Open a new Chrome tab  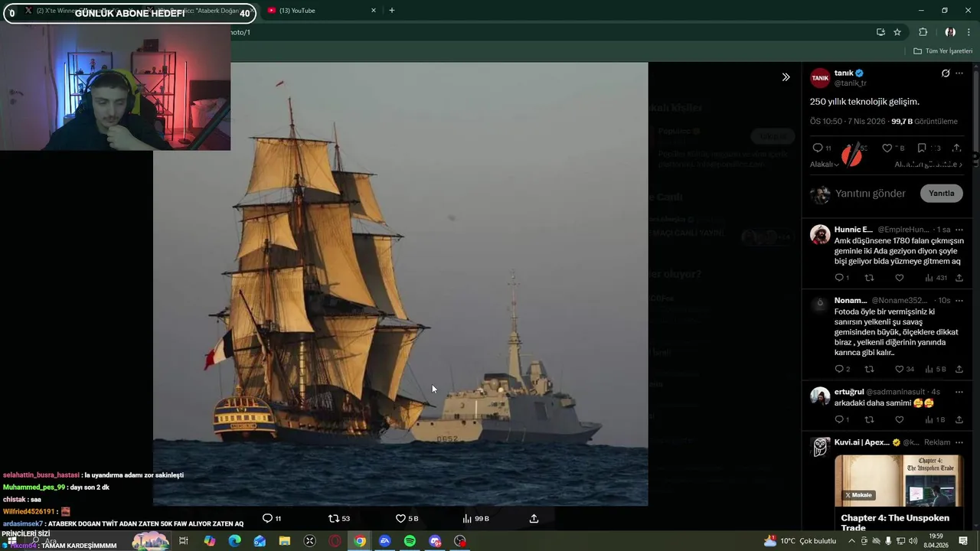[392, 11]
